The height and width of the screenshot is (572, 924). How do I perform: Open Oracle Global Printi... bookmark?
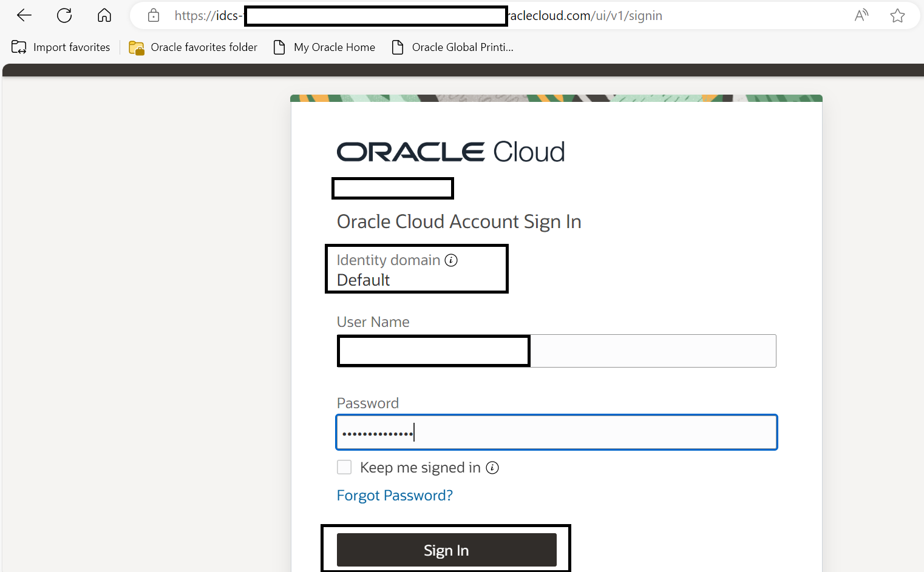(453, 47)
